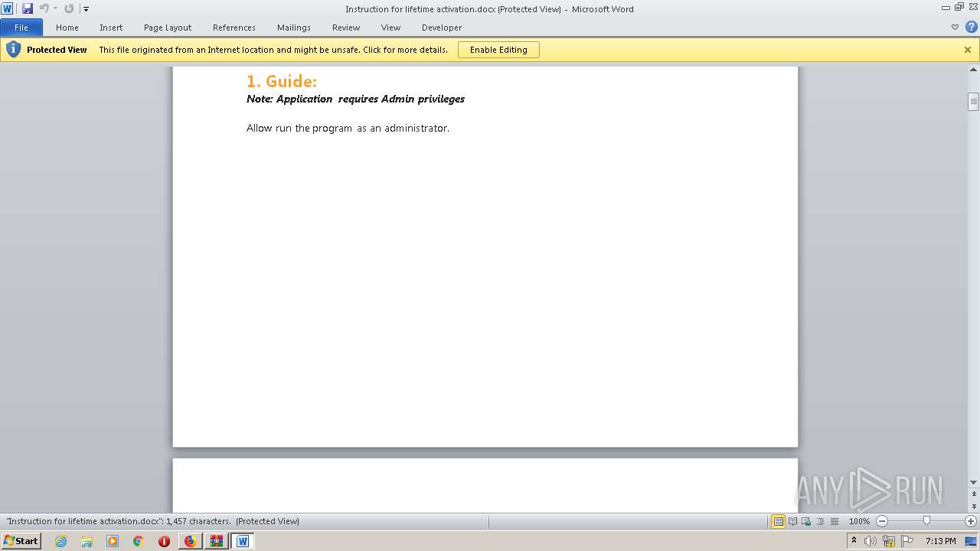Image resolution: width=980 pixels, height=551 pixels.
Task: Open the References tab
Action: click(x=234, y=28)
